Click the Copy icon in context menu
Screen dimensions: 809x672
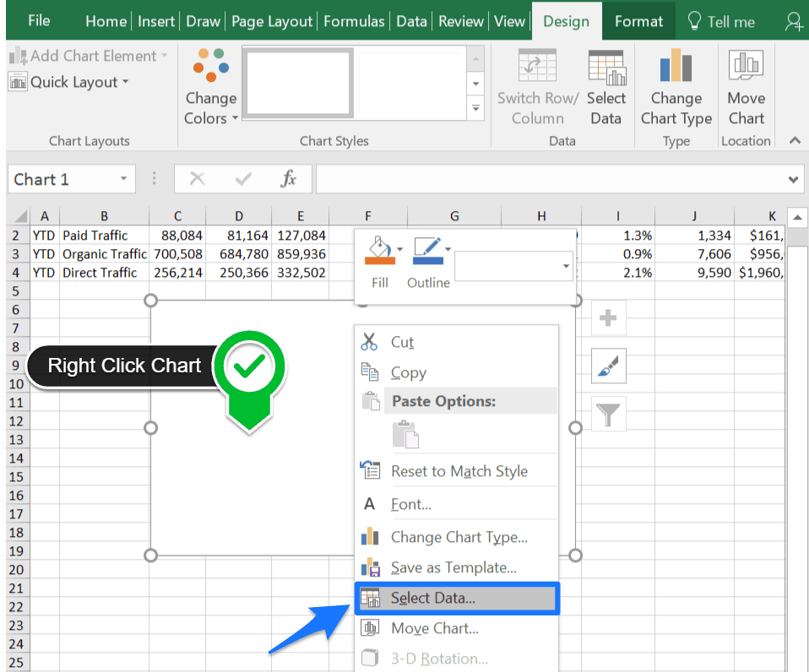coord(369,371)
